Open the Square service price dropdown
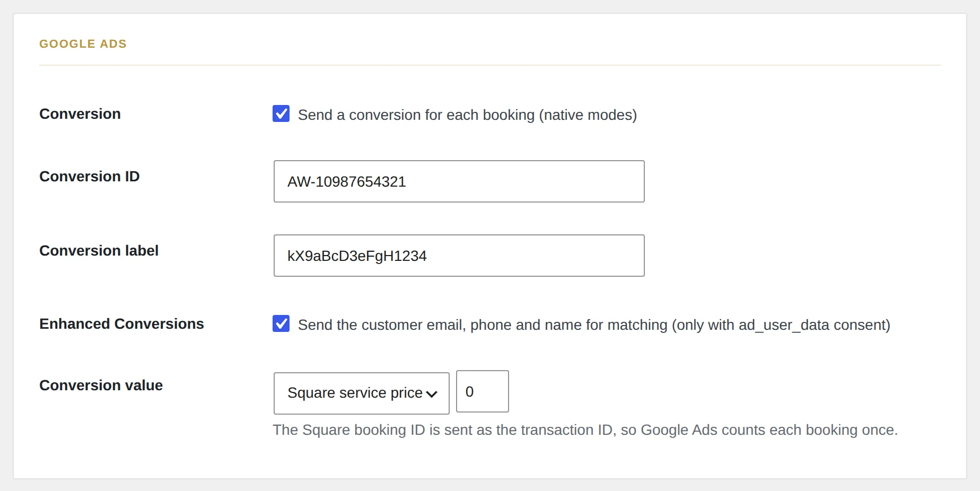980x491 pixels. click(362, 393)
